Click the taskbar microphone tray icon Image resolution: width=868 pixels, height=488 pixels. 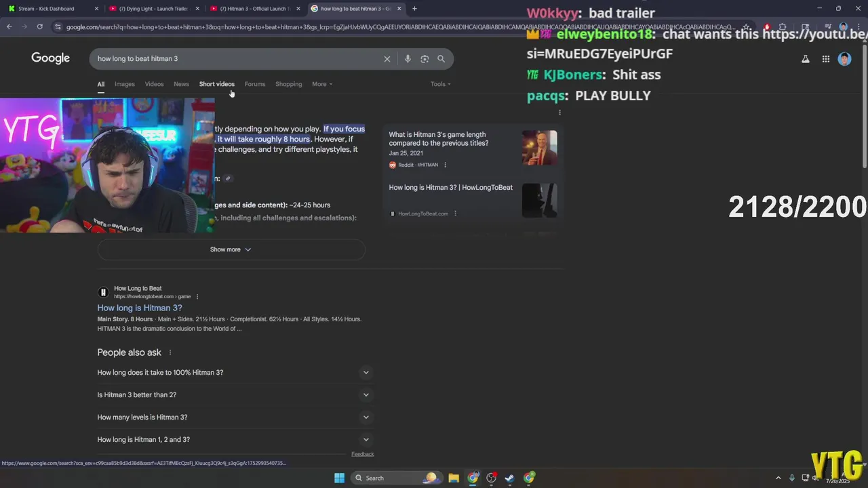coord(791,478)
